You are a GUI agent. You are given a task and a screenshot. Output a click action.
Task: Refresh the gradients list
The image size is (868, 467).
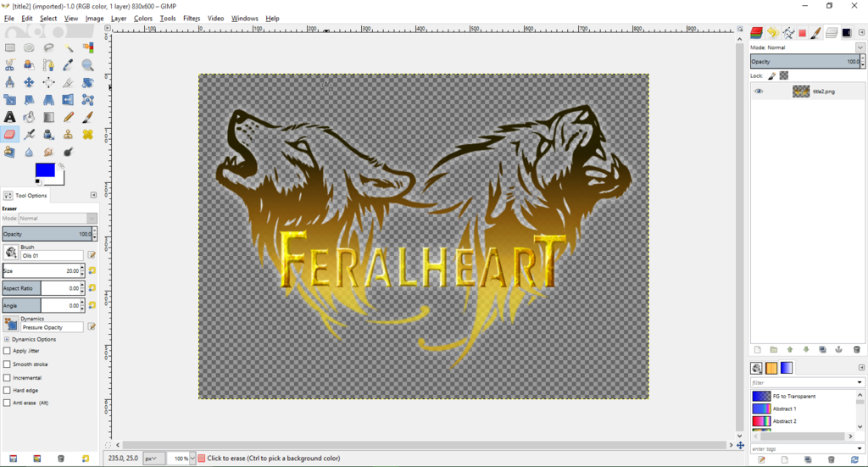[x=854, y=460]
